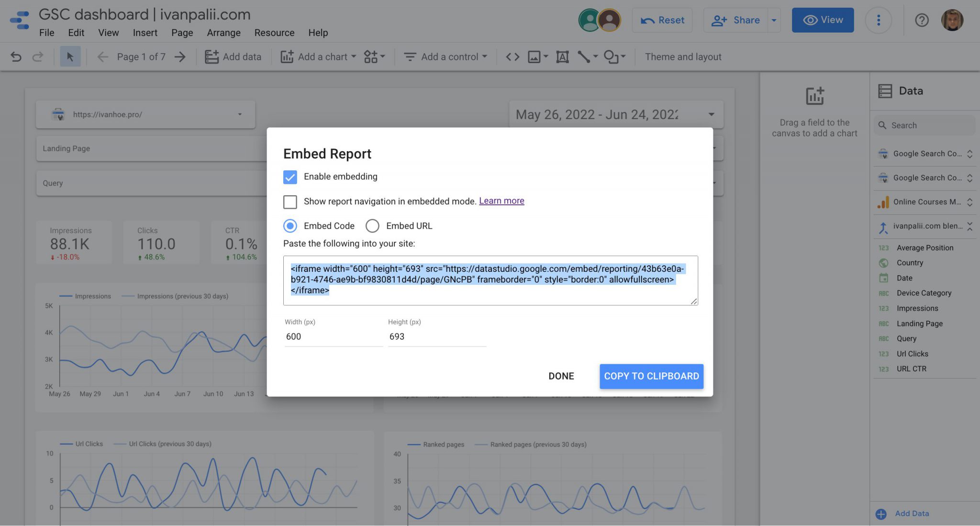Click the Width (px) input field
This screenshot has height=526, width=980.
click(333, 336)
